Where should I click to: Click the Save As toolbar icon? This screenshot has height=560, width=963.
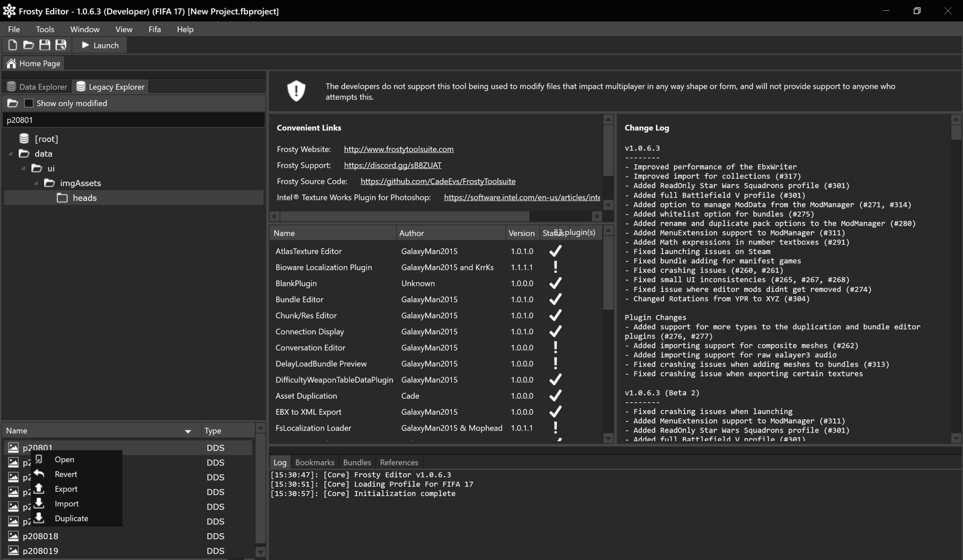point(61,45)
